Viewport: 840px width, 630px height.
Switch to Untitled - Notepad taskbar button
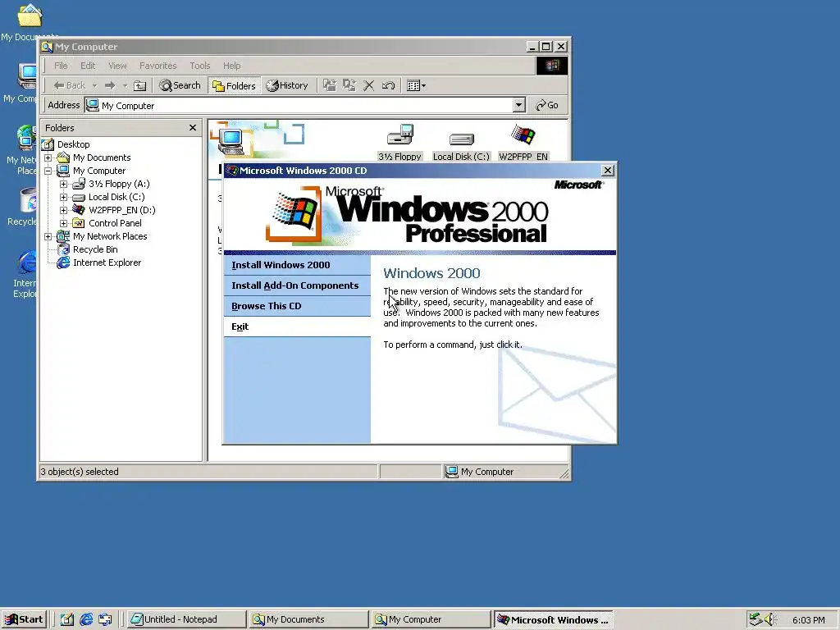186,620
